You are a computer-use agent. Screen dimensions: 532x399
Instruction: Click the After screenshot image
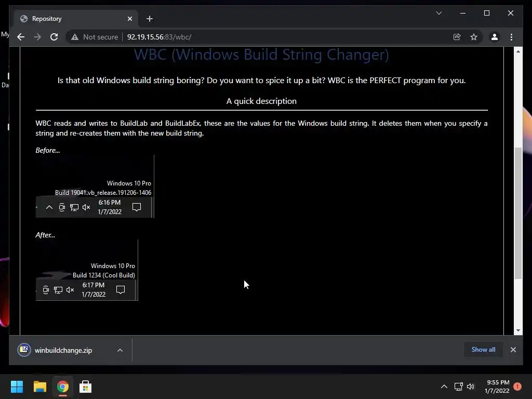pos(87,270)
